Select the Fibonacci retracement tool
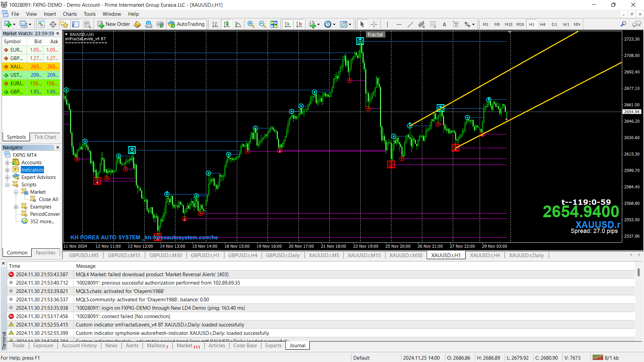The image size is (644, 362). 433,24
